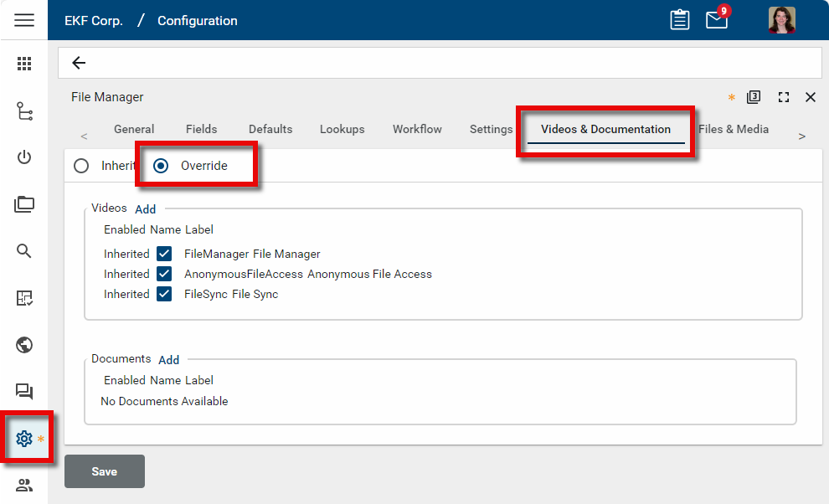829x504 pixels.
Task: Click the back arrow button
Action: (79, 63)
